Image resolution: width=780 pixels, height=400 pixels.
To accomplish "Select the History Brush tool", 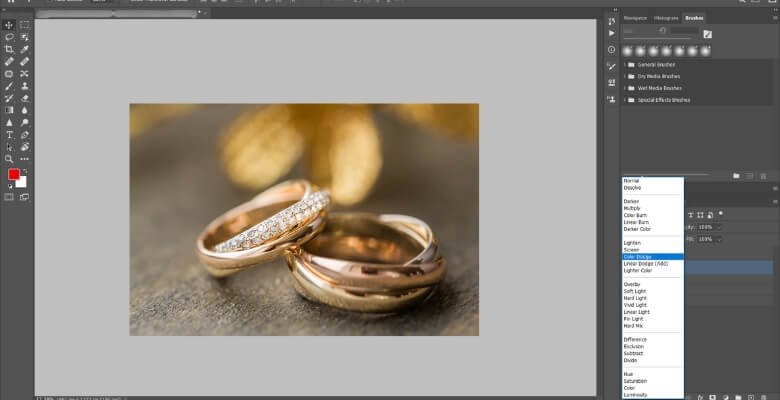I will pyautogui.click(x=9, y=98).
